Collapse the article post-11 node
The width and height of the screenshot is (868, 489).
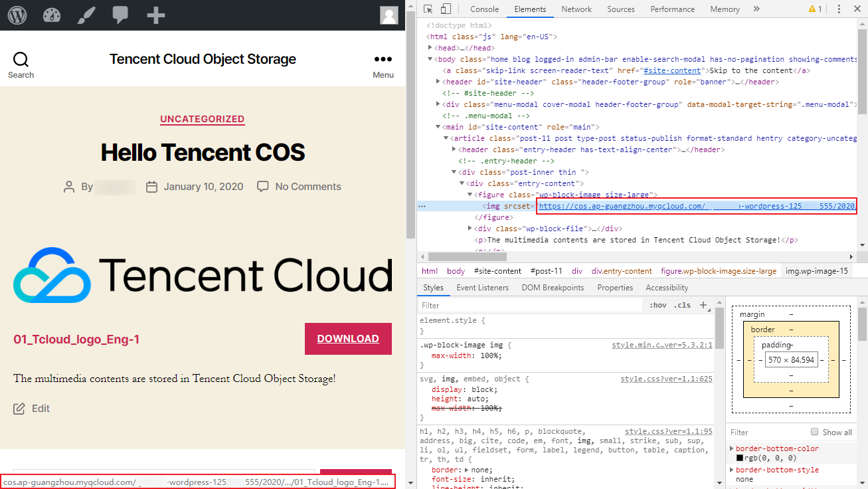[446, 138]
